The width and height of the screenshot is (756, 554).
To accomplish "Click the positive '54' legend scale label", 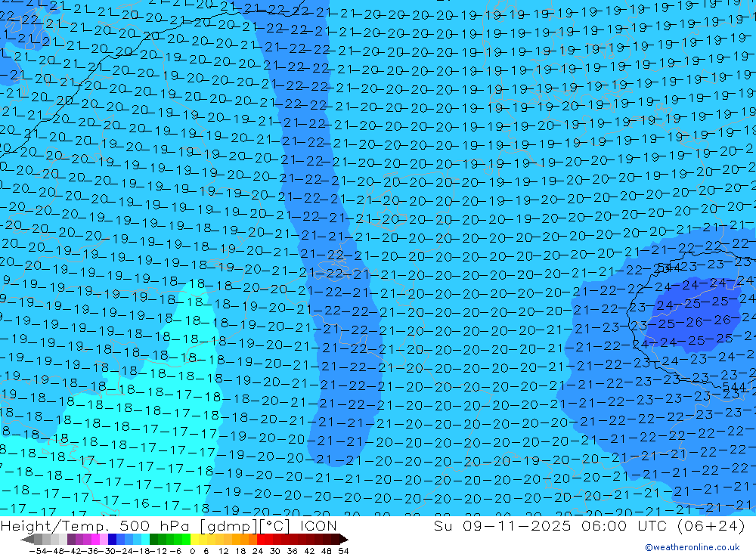I will [x=343, y=551].
